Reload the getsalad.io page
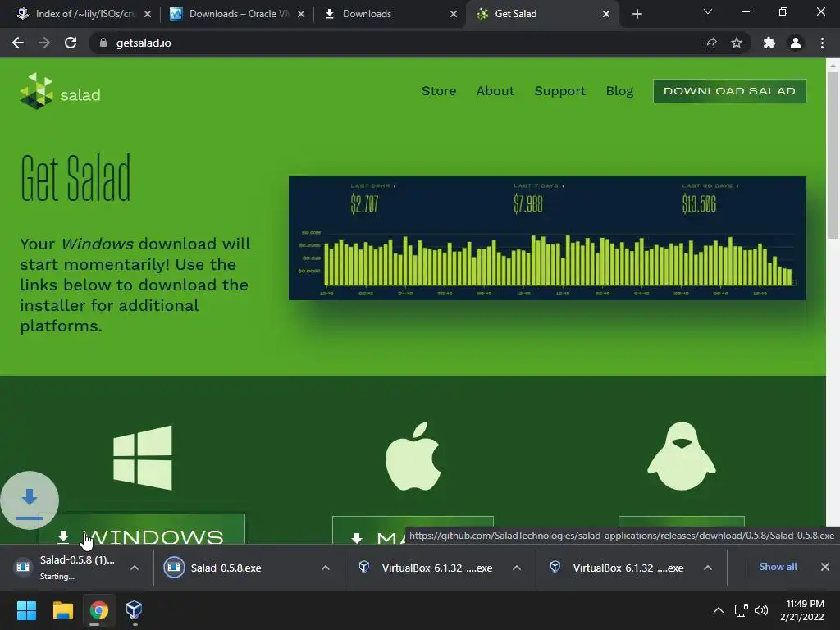 click(x=71, y=43)
